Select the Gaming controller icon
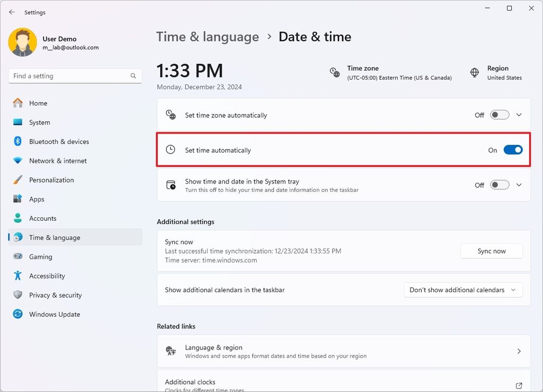543x392 pixels. (x=17, y=256)
